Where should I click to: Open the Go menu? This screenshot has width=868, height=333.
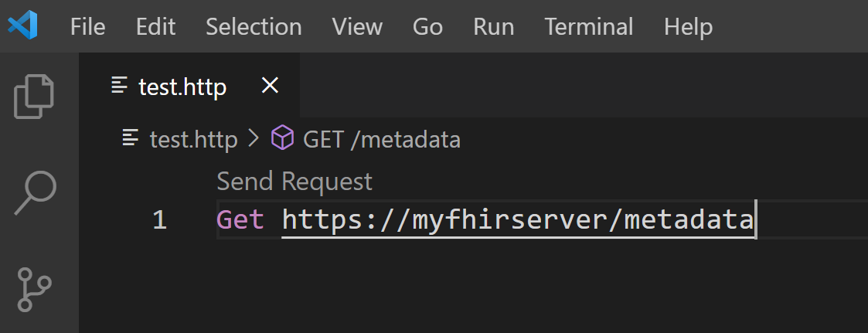point(427,26)
